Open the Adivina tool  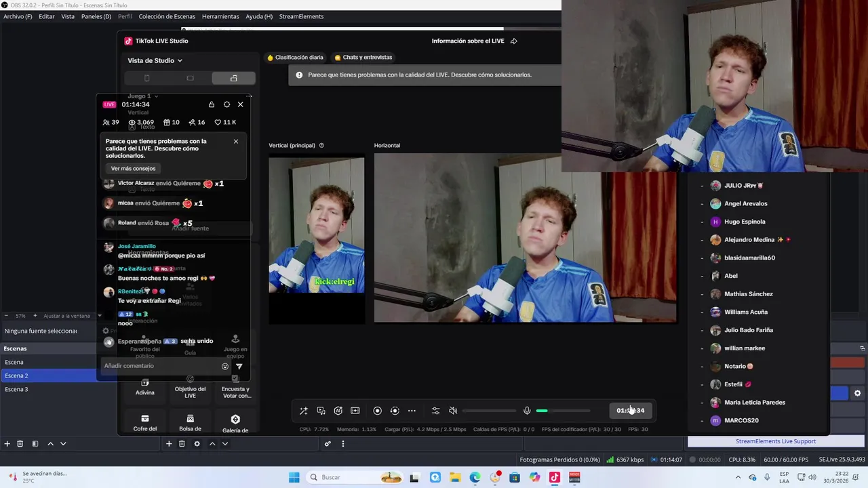144,388
